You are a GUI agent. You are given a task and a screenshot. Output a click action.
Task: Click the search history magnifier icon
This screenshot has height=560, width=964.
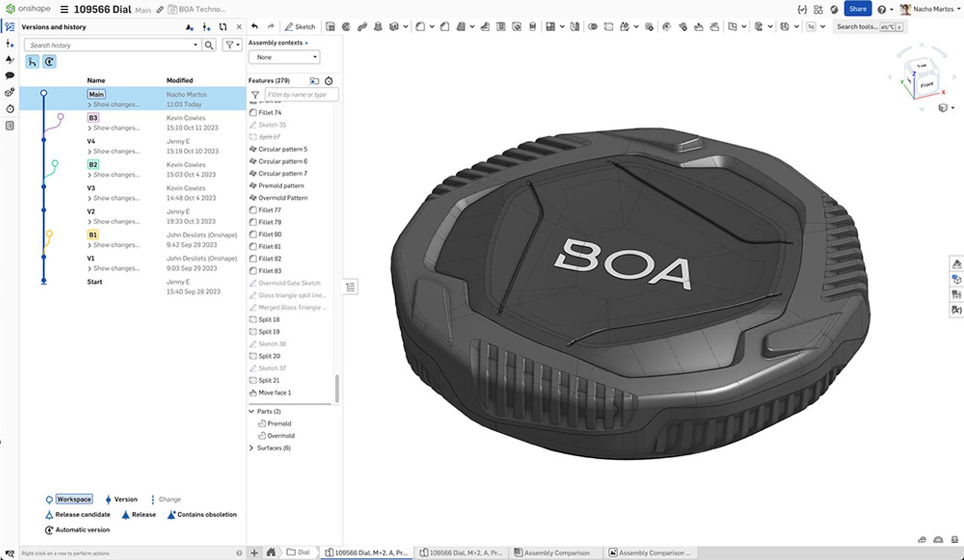[209, 45]
